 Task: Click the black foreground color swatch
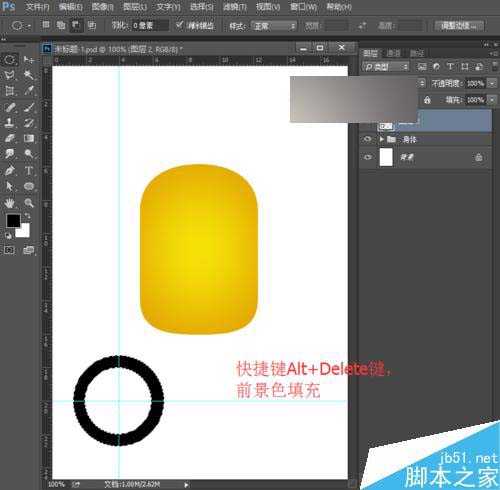pyautogui.click(x=13, y=221)
